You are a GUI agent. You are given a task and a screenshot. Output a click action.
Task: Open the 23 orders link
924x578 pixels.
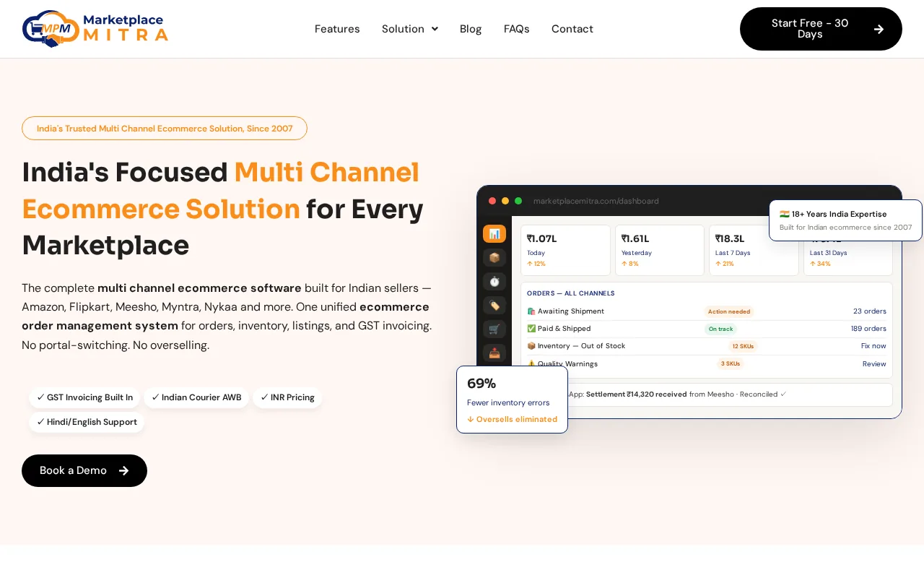tap(870, 311)
